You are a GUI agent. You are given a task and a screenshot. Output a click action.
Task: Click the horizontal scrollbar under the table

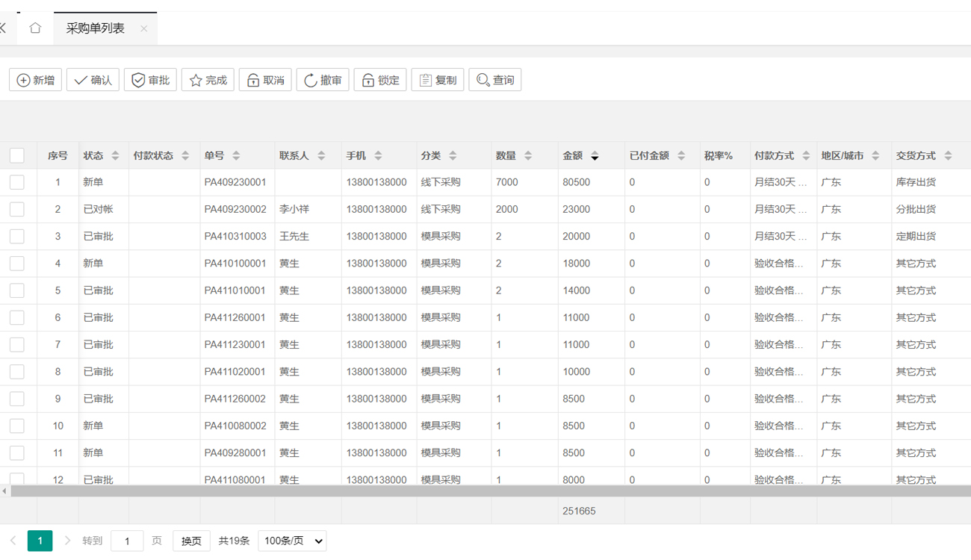(485, 491)
